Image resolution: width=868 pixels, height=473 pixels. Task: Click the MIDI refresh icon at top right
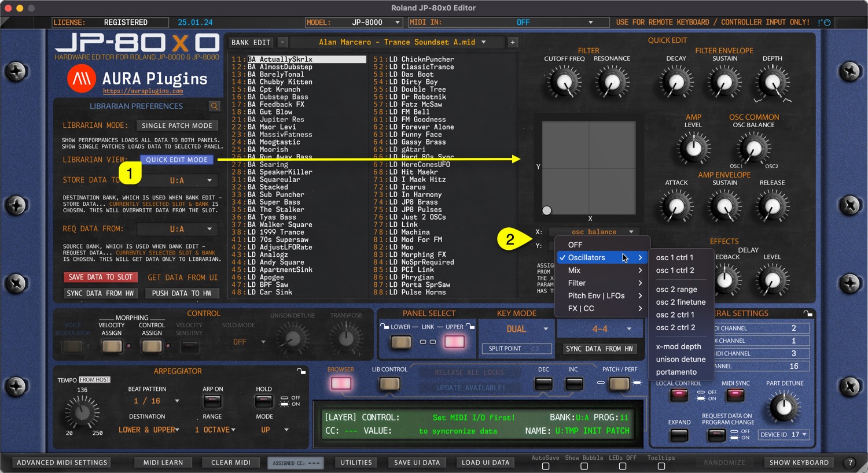click(x=826, y=23)
